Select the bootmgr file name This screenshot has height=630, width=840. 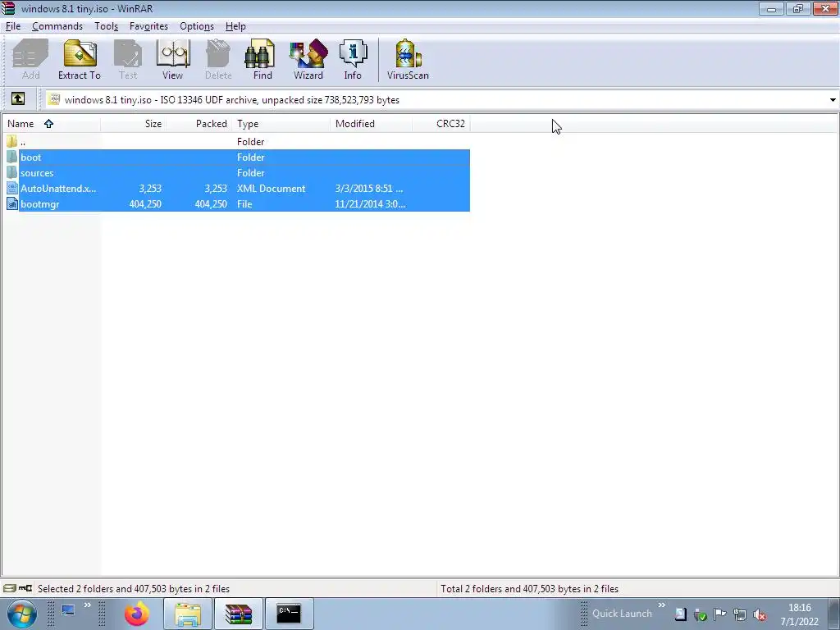(39, 203)
